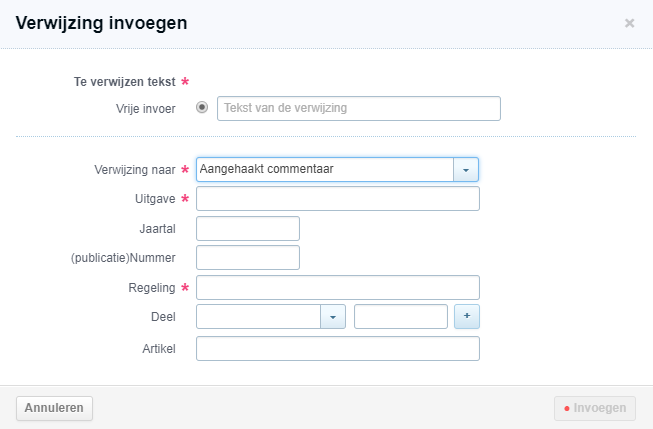
Task: Click the Deel combo box field
Action: tap(258, 317)
